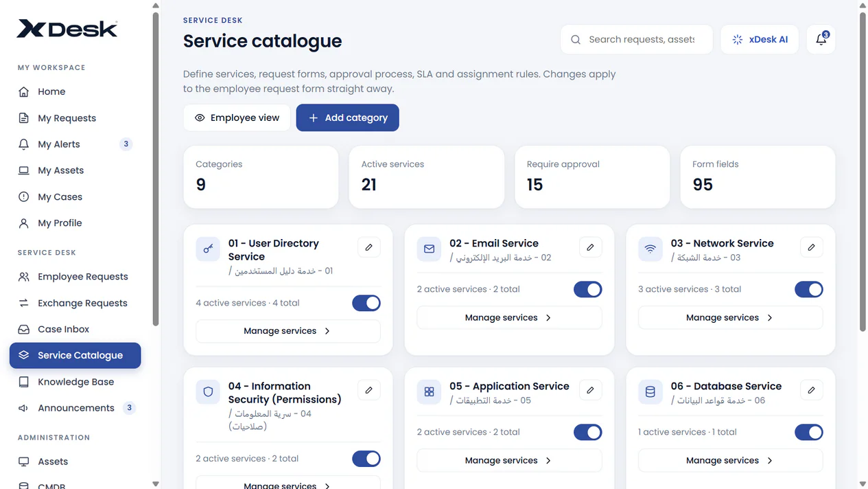Edit the 06 - Database Service category
The image size is (868, 489).
pyautogui.click(x=812, y=390)
